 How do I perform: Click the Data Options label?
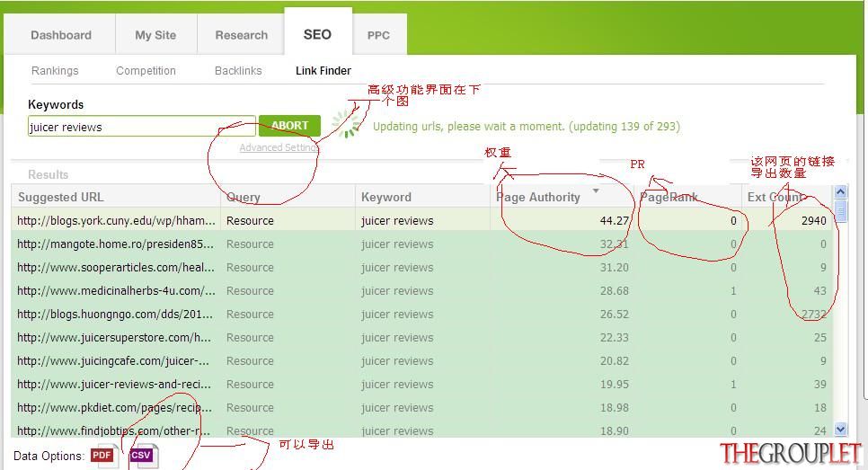[49, 457]
